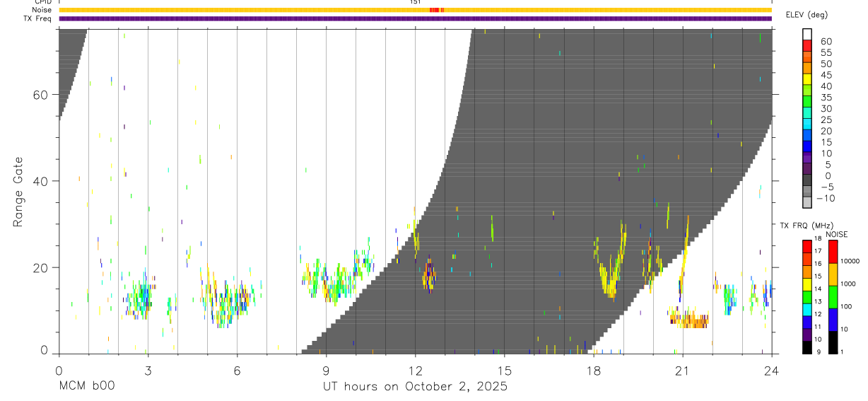
Task: Click the 'MCM b00' radar label
Action: point(87,387)
